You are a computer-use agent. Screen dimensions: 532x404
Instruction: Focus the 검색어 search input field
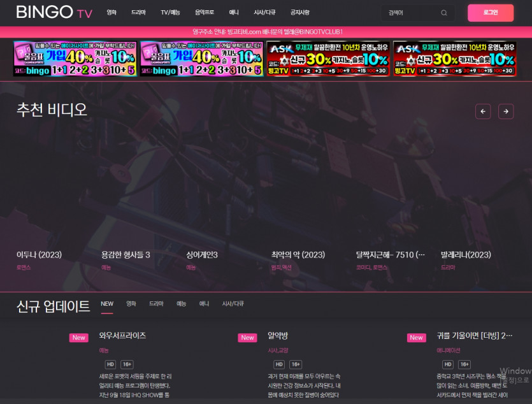[408, 13]
